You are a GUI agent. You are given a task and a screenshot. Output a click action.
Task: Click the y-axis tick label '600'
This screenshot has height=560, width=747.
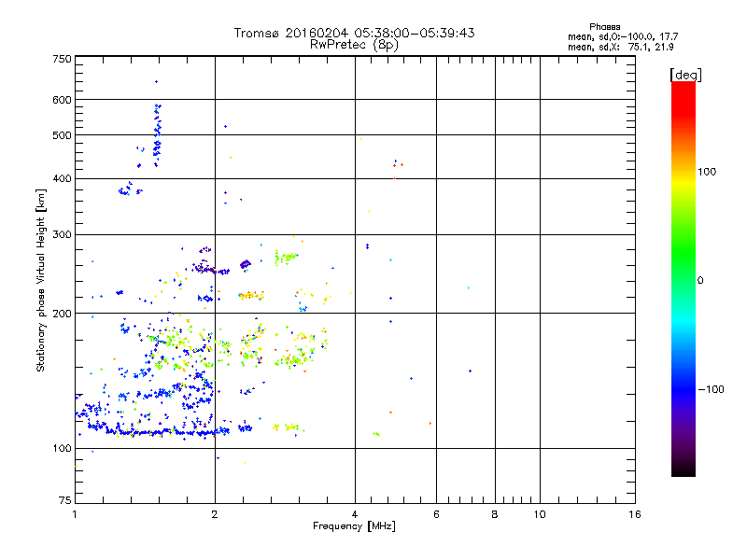pos(62,100)
